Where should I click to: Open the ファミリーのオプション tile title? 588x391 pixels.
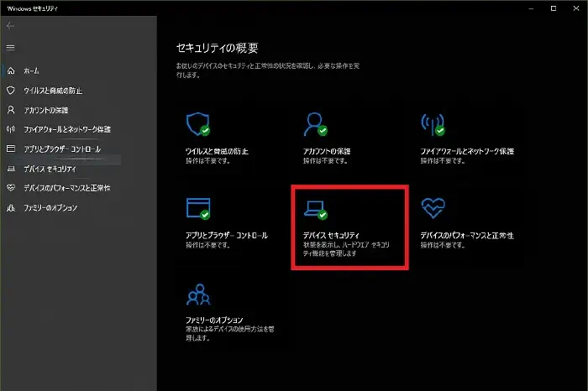214,321
